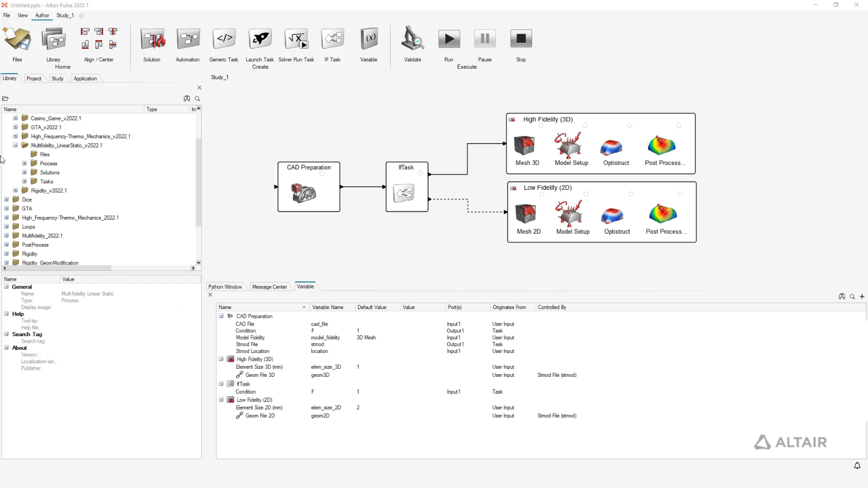Viewport: 868px width, 488px height.
Task: Create an IF Task
Action: tap(333, 44)
